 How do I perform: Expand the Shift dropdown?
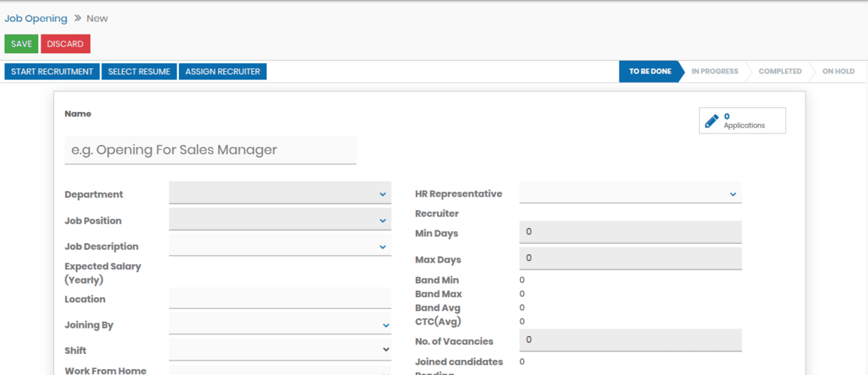pos(279,349)
